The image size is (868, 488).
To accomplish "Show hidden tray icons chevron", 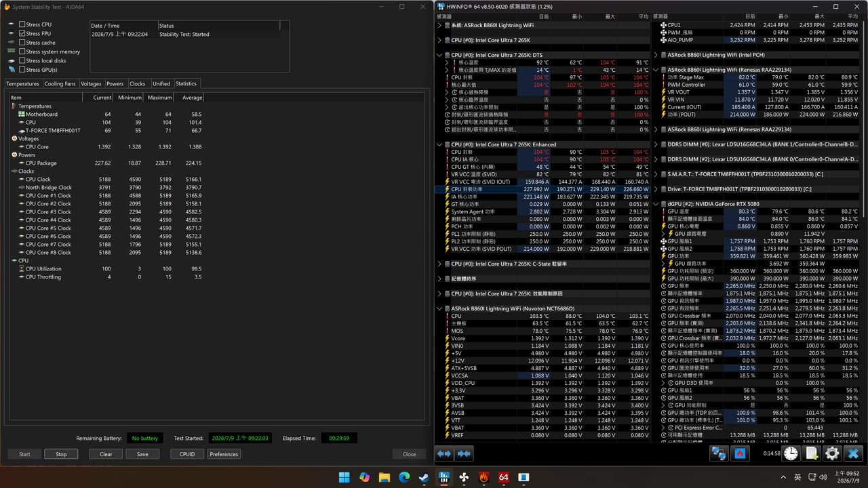I will click(x=783, y=477).
